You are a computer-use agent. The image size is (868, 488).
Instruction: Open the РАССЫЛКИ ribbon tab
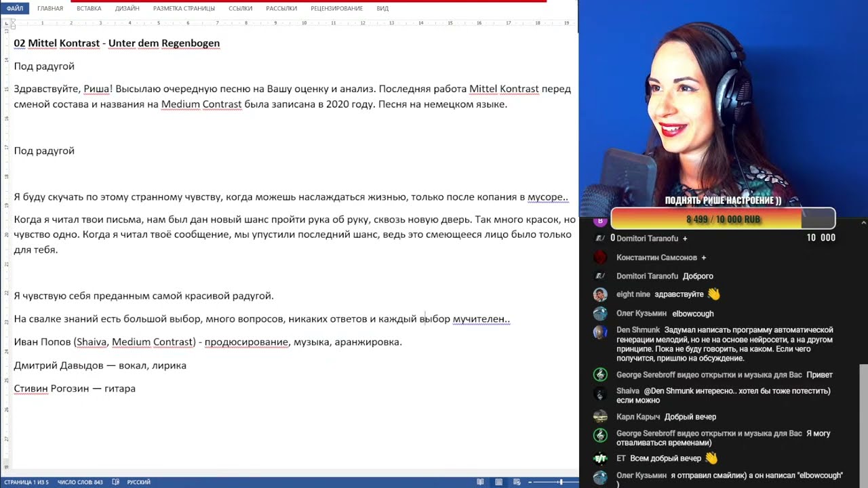point(281,8)
